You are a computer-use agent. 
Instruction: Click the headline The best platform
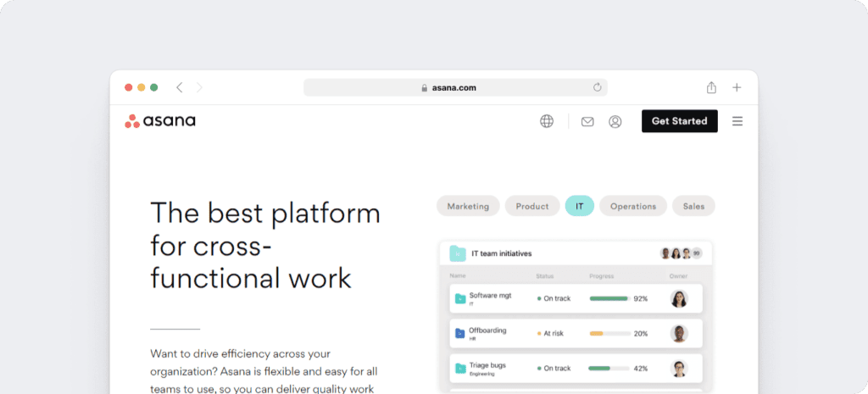265,245
